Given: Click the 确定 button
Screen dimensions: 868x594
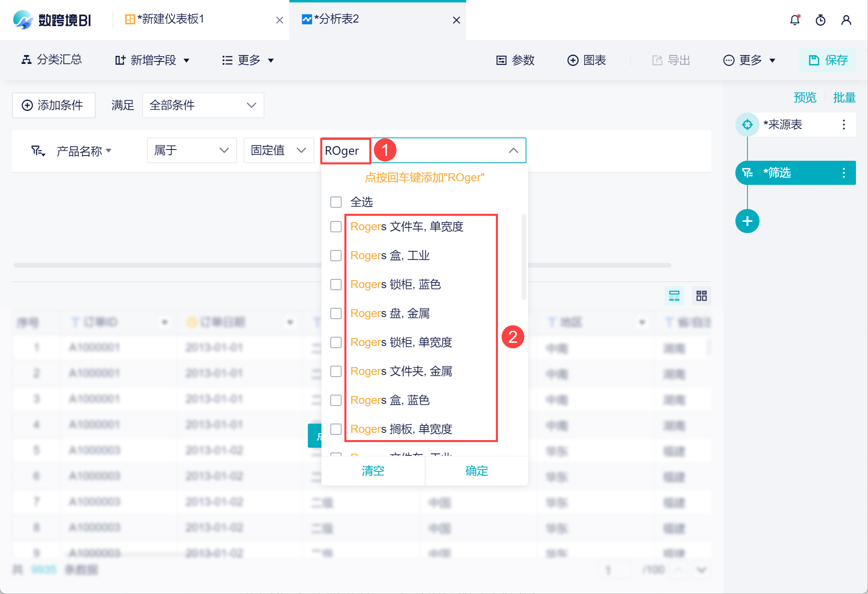Looking at the screenshot, I should tap(476, 471).
